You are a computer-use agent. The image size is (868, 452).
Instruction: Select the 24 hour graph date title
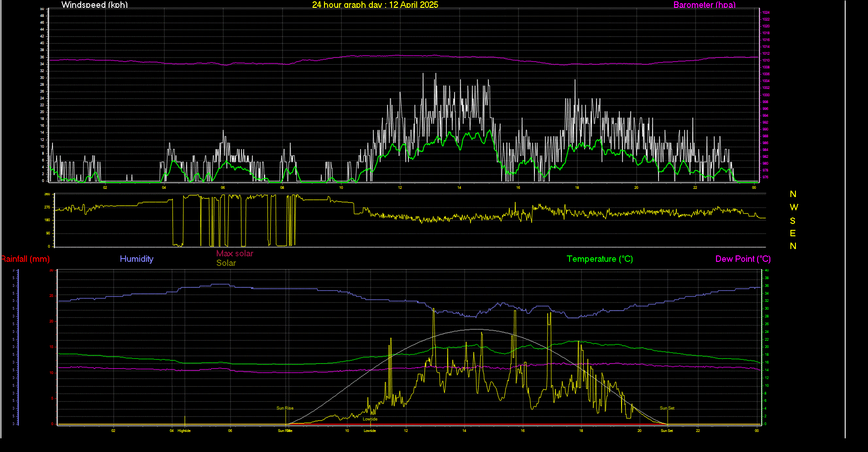[x=375, y=5]
